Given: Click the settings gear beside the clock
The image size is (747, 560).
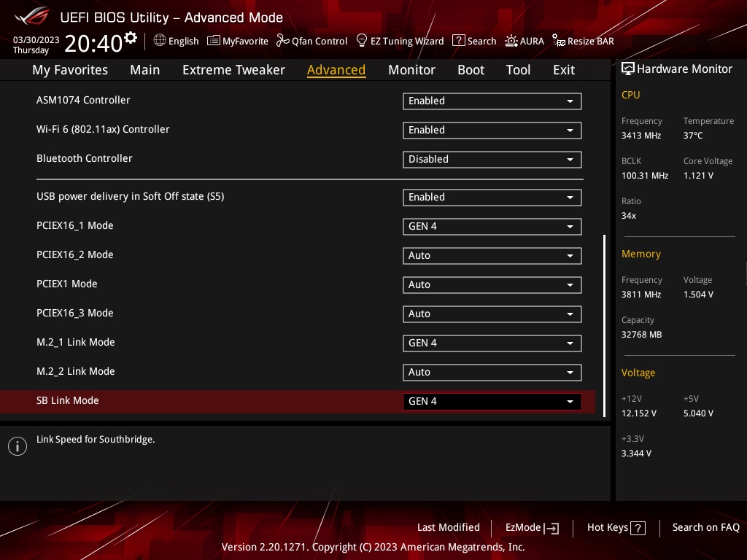Looking at the screenshot, I should point(130,38).
